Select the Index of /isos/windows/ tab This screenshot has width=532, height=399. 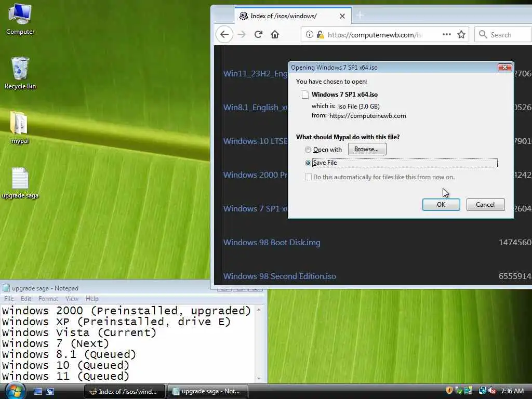coord(293,16)
